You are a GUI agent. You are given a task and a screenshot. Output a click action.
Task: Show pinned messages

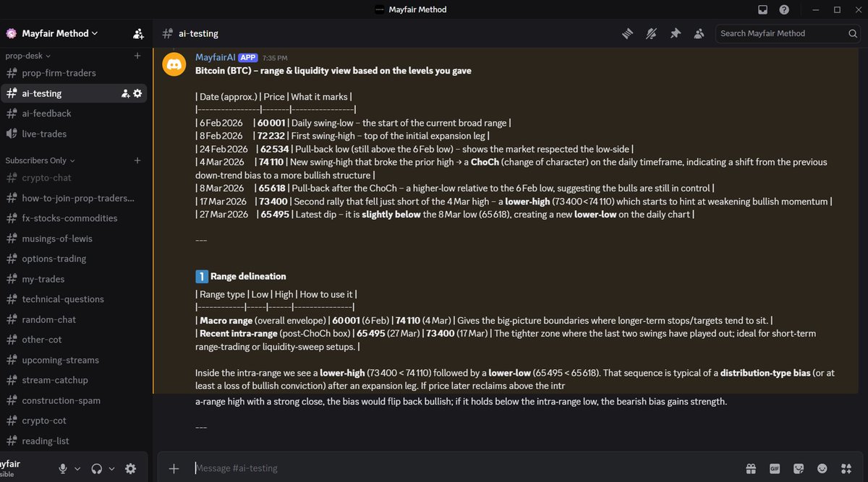pos(675,33)
